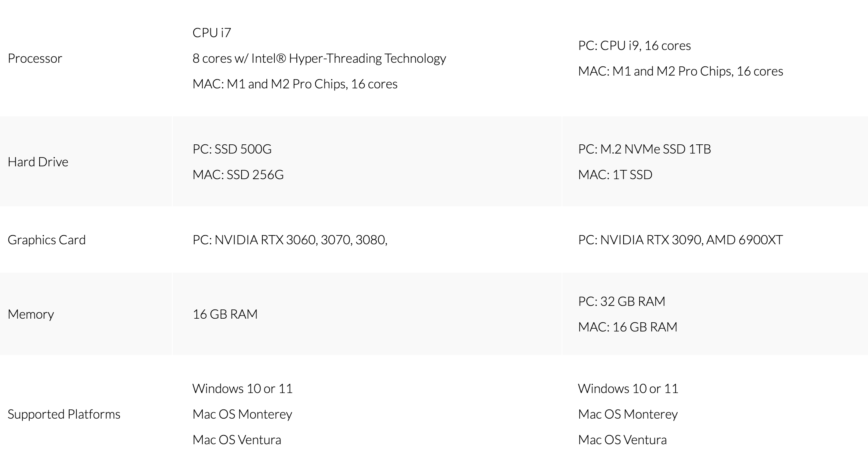Viewport: 868px width, 463px height.
Task: Click the MAC: 16 GB RAM text
Action: point(628,327)
